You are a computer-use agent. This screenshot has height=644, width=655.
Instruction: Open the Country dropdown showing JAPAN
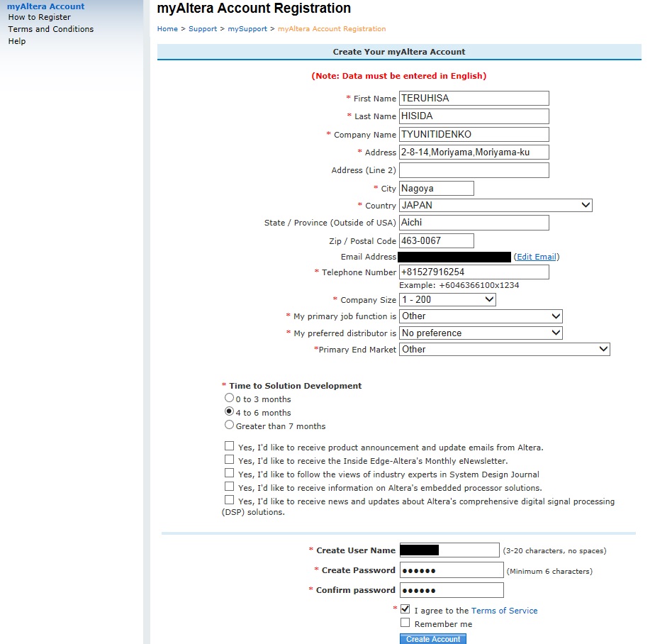(x=496, y=205)
